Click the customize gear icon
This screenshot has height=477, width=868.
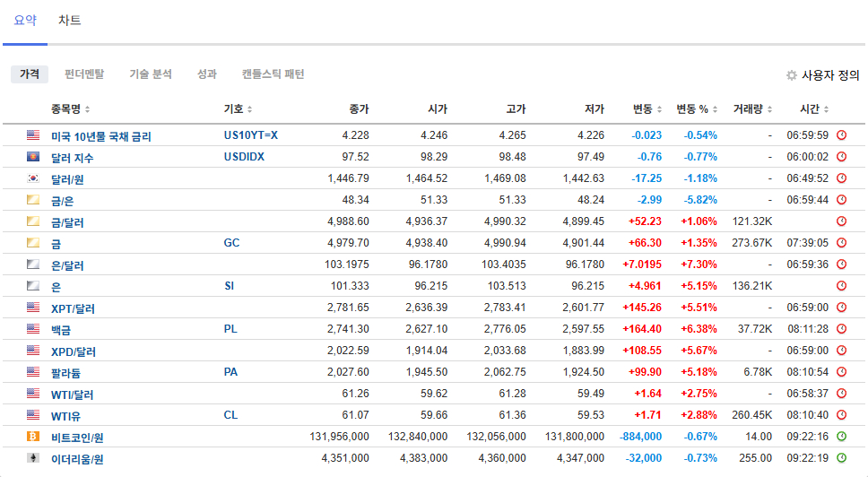pyautogui.click(x=791, y=75)
